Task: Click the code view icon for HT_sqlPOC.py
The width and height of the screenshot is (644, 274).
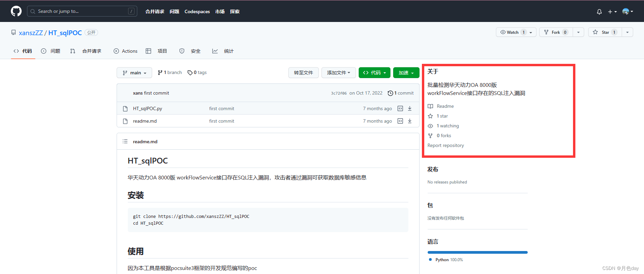Action: [x=400, y=108]
